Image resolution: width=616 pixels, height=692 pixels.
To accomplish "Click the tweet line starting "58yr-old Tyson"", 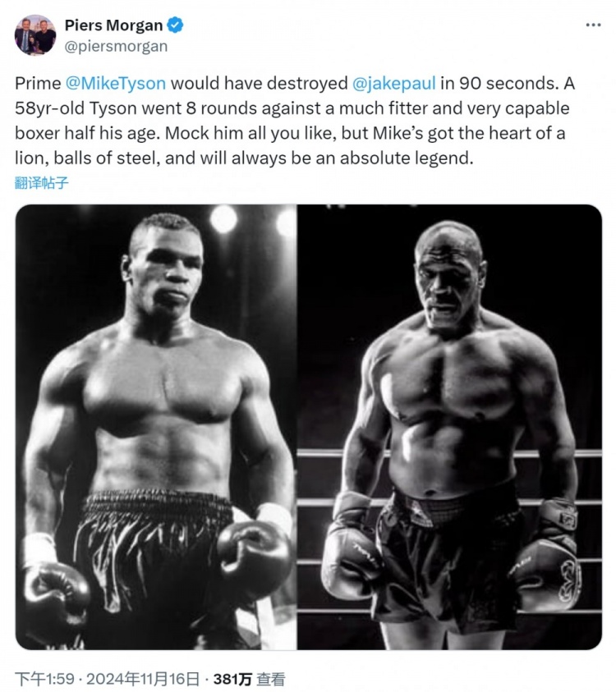I will point(292,108).
